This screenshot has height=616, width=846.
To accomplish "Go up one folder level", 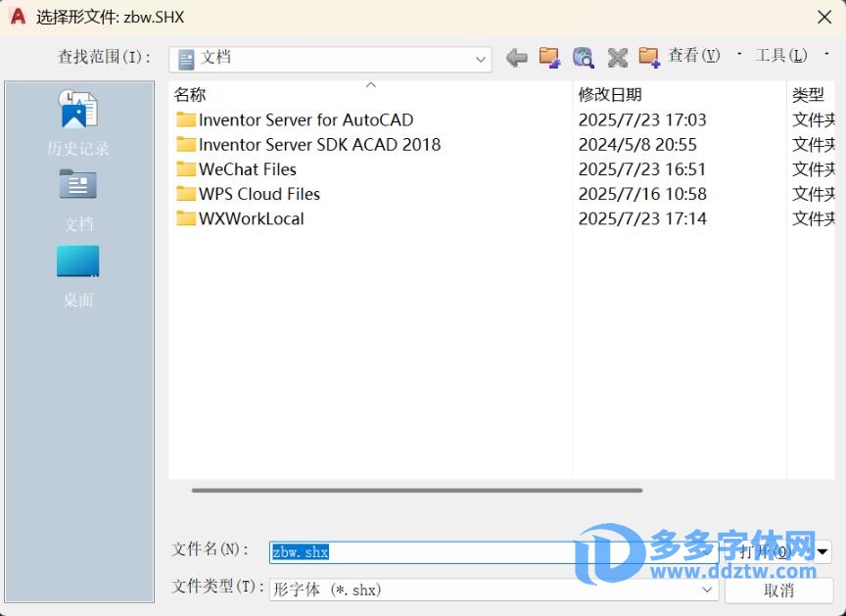I will [549, 58].
